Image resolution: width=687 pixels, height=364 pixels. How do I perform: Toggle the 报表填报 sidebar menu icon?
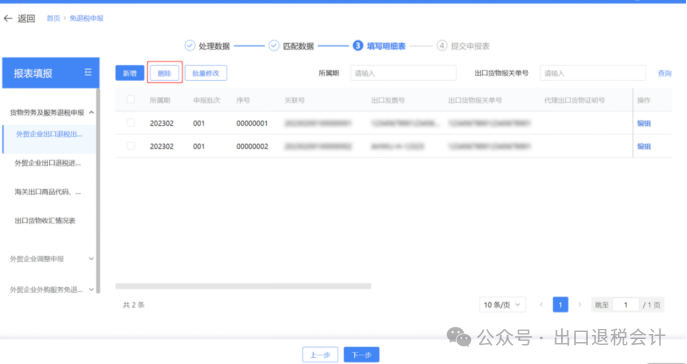pos(88,72)
